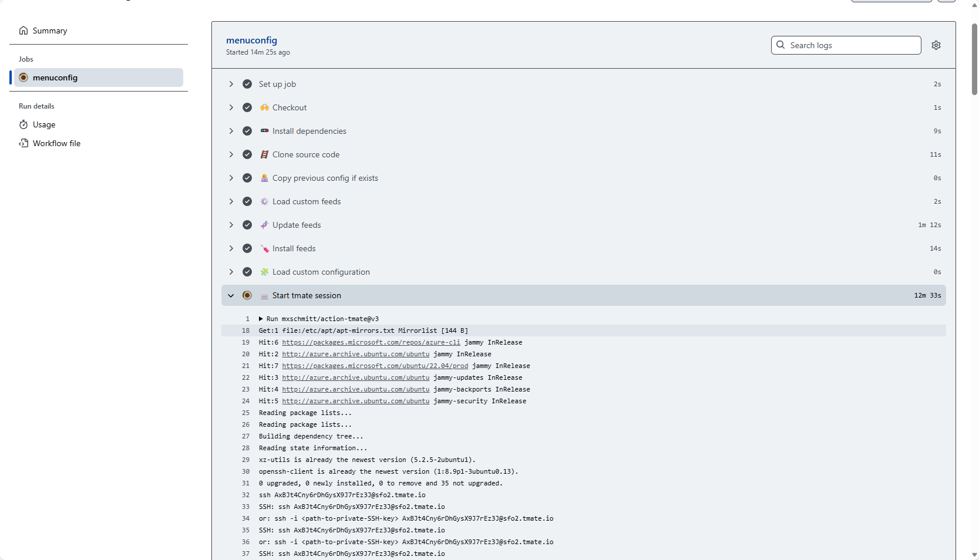Open the packages.microsoft.com azure-cli link

click(371, 342)
